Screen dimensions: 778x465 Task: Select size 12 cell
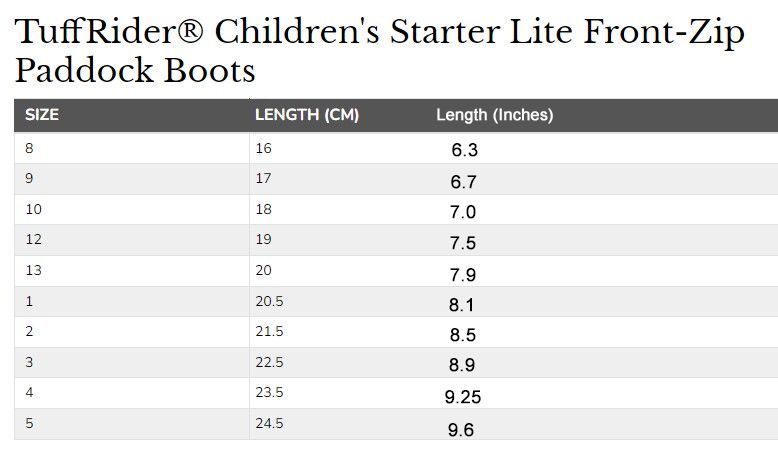click(33, 240)
